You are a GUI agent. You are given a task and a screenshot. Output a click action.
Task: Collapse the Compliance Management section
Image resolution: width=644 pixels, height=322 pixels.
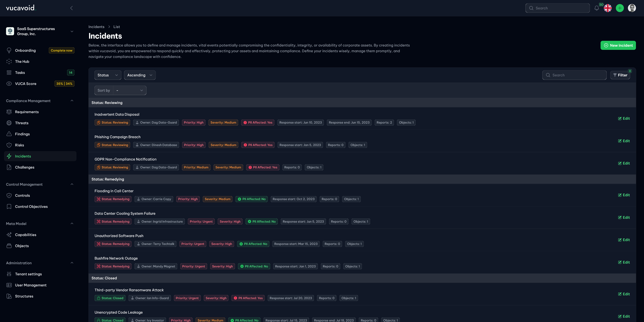click(72, 101)
